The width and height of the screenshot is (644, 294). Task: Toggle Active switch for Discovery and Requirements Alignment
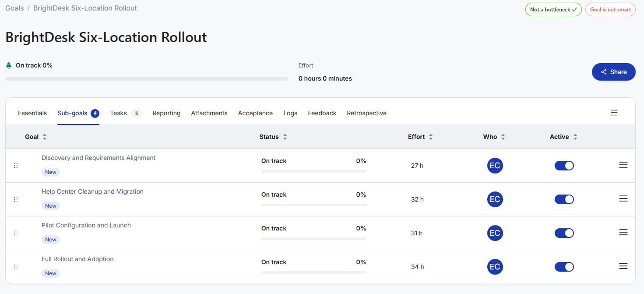pos(564,166)
